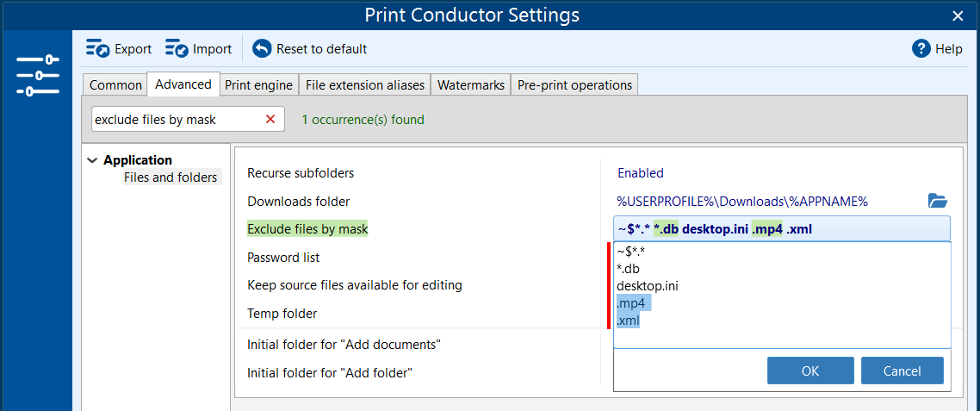Viewport: 980px width, 411px height.
Task: Click the desktop.ini line in mask editor
Action: pos(647,285)
